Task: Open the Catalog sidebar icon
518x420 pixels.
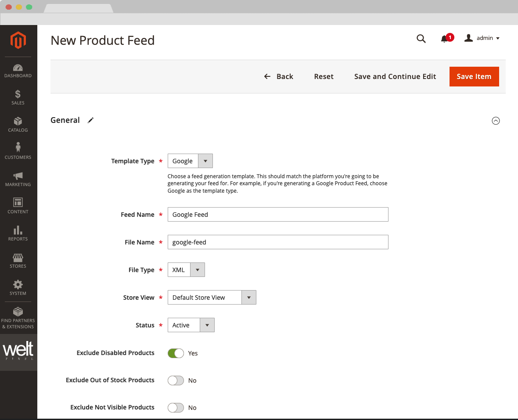Action: (18, 124)
